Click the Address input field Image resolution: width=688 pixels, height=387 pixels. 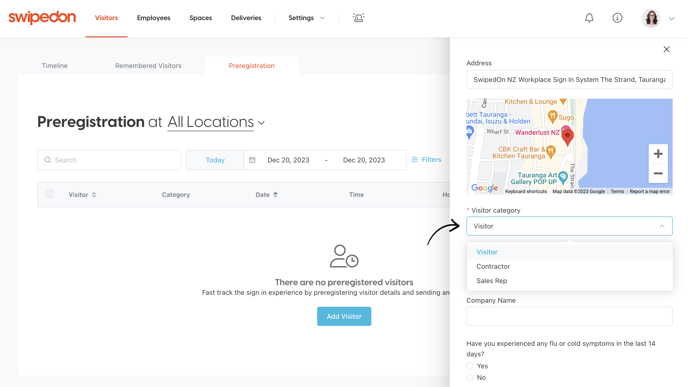(570, 79)
